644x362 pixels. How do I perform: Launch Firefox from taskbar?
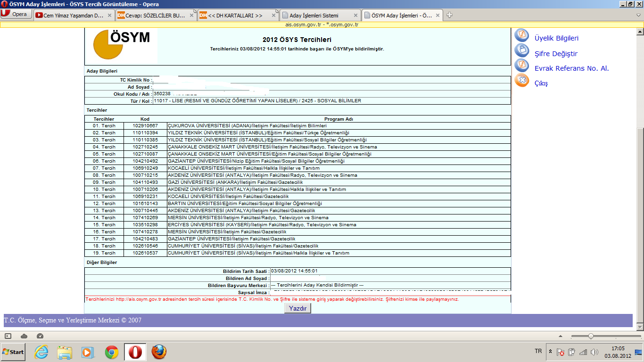coord(159,352)
